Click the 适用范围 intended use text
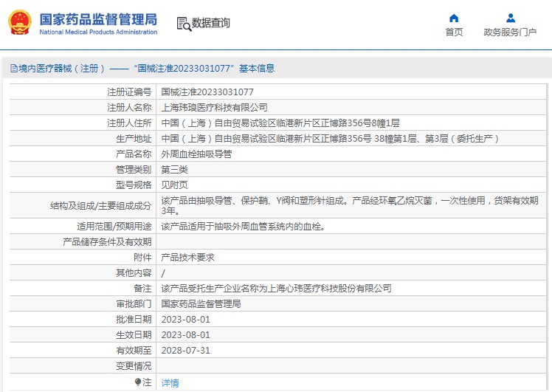The height and width of the screenshot is (392, 552). tap(243, 227)
